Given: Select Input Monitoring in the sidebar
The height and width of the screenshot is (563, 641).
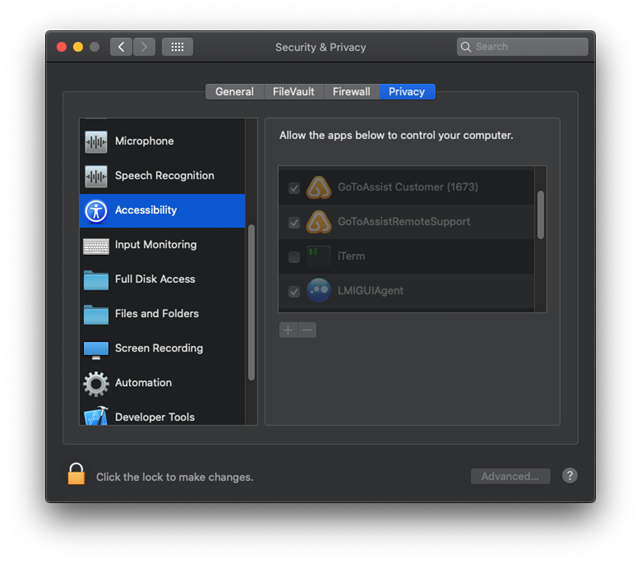Looking at the screenshot, I should pos(162,245).
